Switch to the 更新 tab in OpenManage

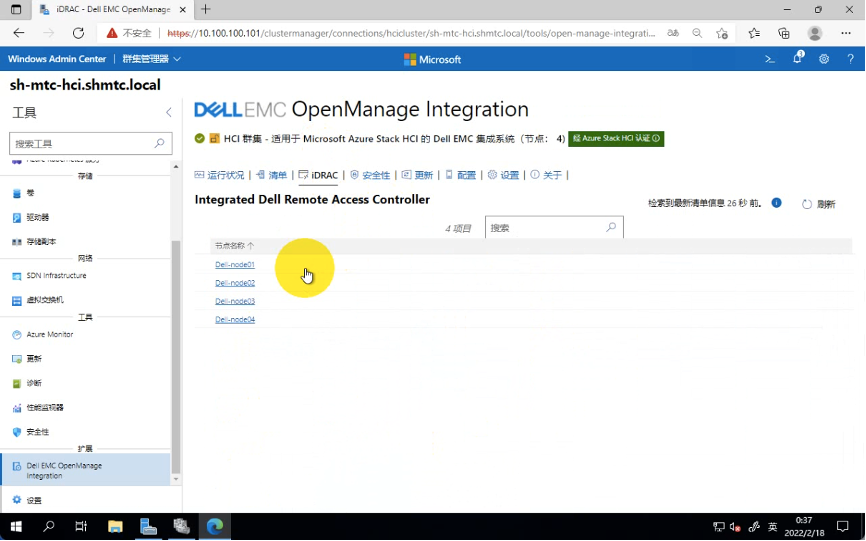(418, 175)
